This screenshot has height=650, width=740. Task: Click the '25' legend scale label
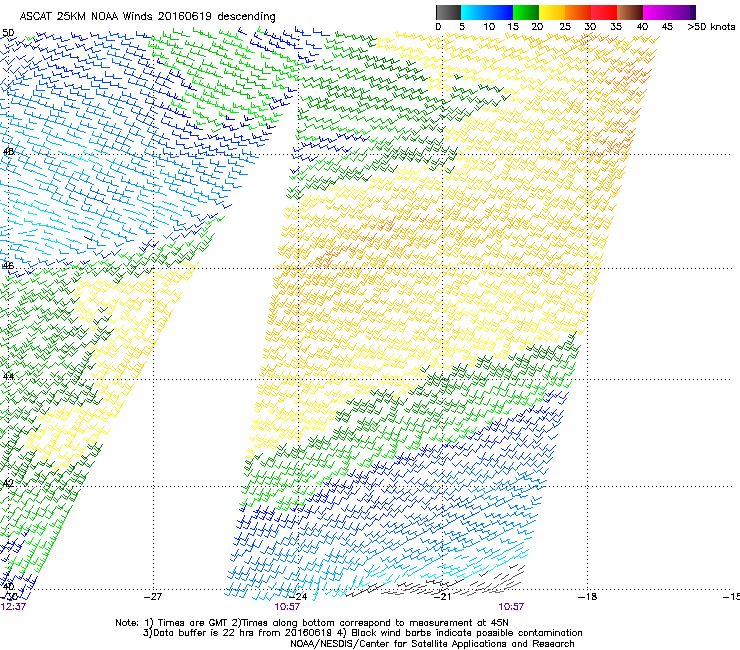pos(565,27)
